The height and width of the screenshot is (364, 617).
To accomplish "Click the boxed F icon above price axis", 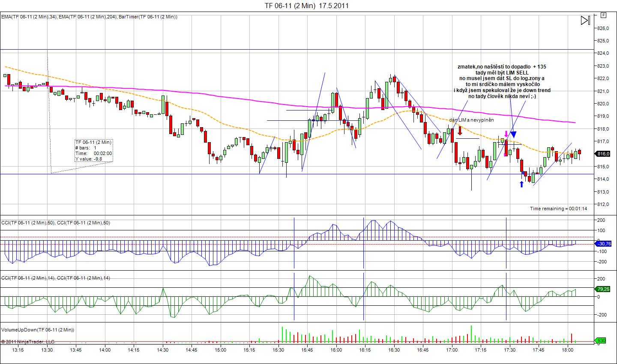I will tap(603, 15).
